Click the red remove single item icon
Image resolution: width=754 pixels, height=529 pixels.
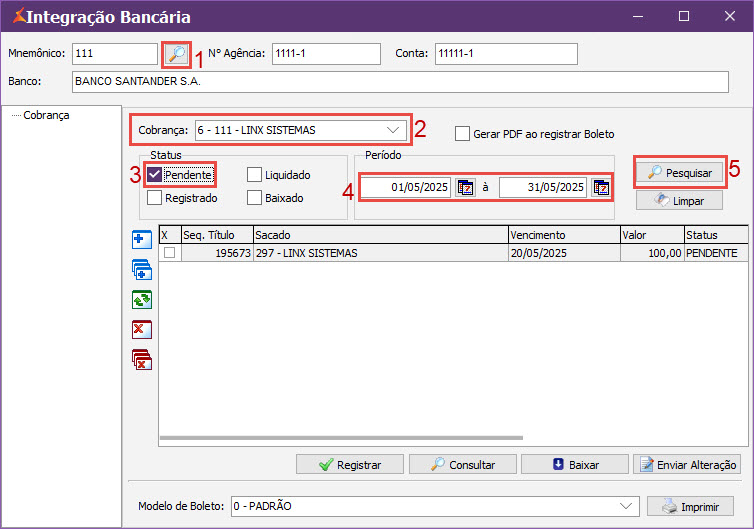142,330
